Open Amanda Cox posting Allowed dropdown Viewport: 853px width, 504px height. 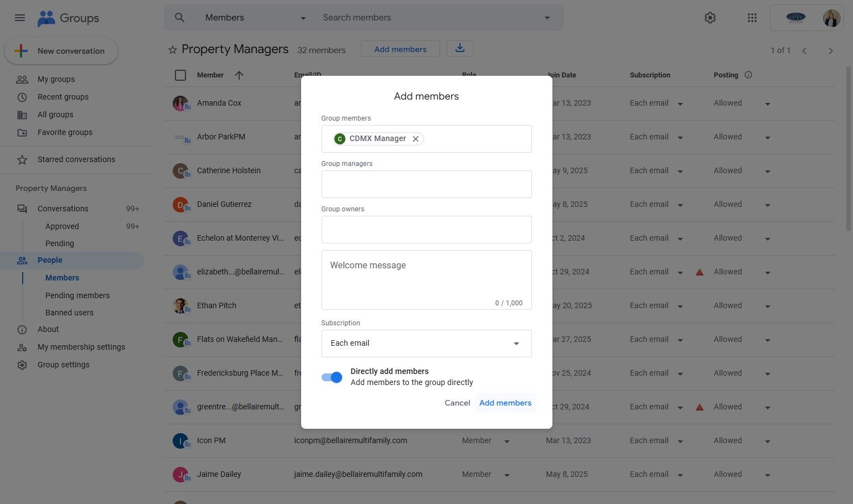[767, 104]
